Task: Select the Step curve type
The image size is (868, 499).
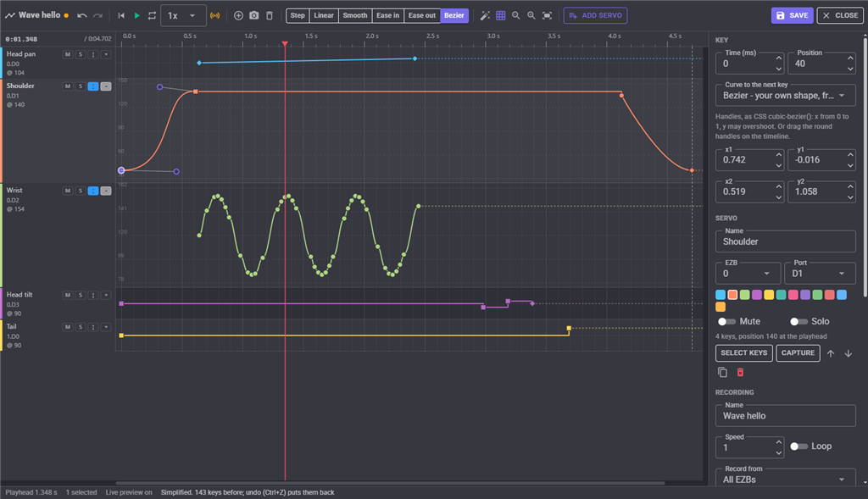Action: pyautogui.click(x=298, y=15)
